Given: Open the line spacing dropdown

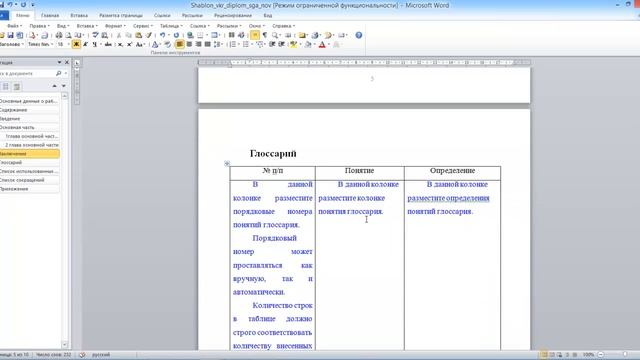Looking at the screenshot, I should tap(218, 44).
